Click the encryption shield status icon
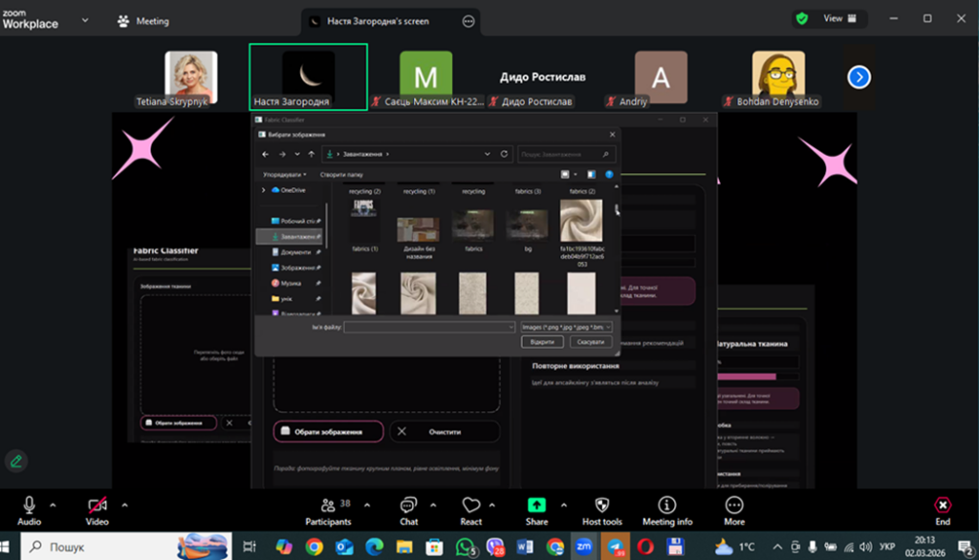 (x=802, y=18)
